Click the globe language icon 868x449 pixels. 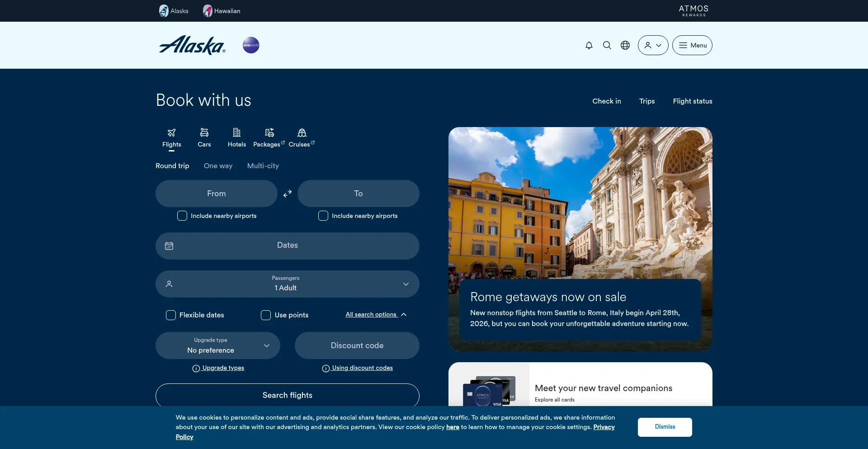625,45
